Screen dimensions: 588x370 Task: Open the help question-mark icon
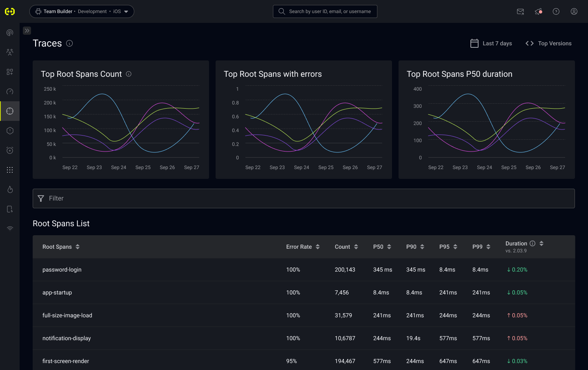click(556, 11)
